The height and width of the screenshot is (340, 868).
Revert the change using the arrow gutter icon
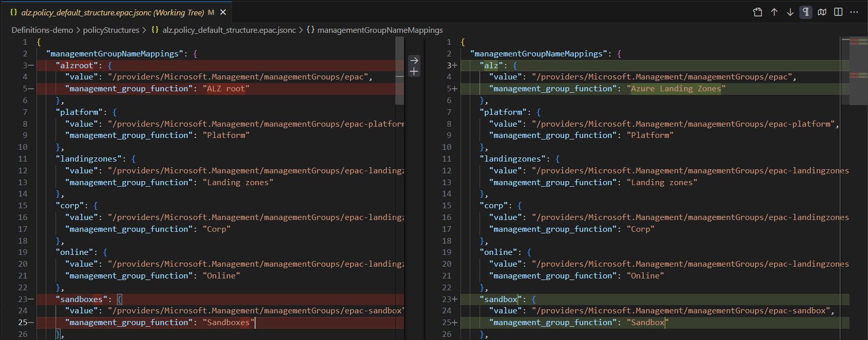pos(414,61)
